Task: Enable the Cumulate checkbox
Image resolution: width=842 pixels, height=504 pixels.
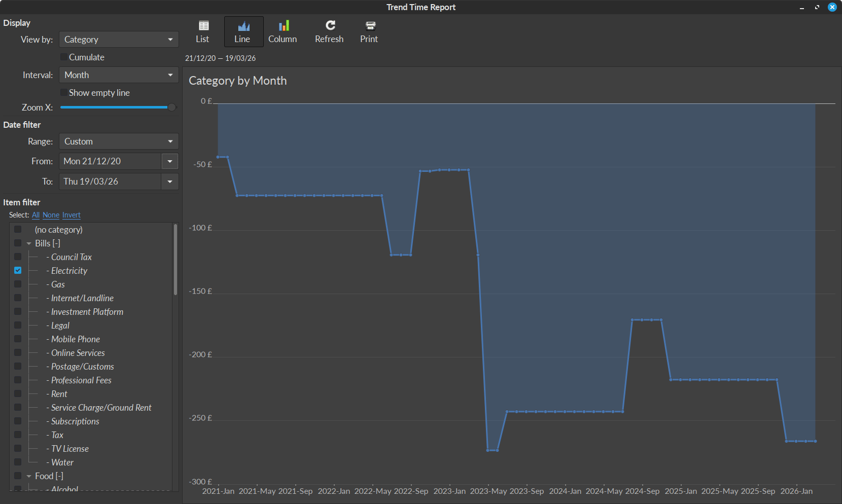Action: click(64, 57)
